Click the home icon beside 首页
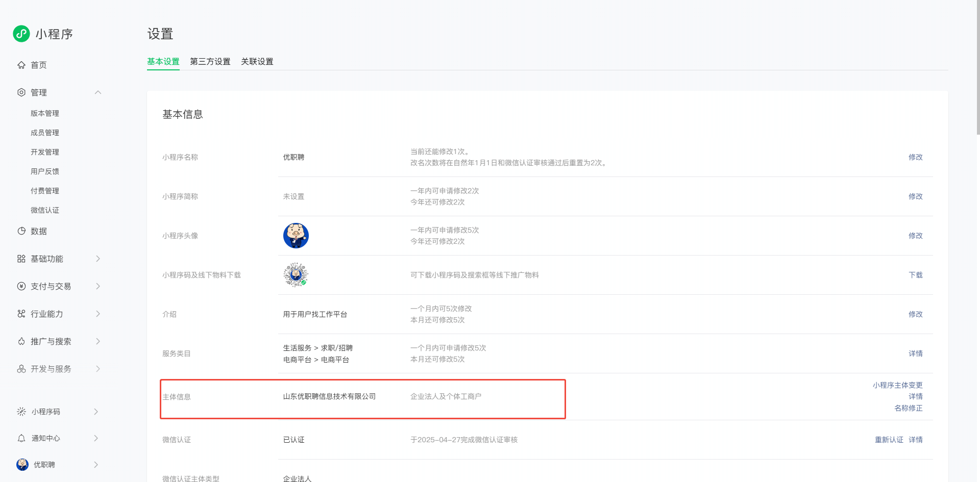The width and height of the screenshot is (980, 482). (x=21, y=65)
